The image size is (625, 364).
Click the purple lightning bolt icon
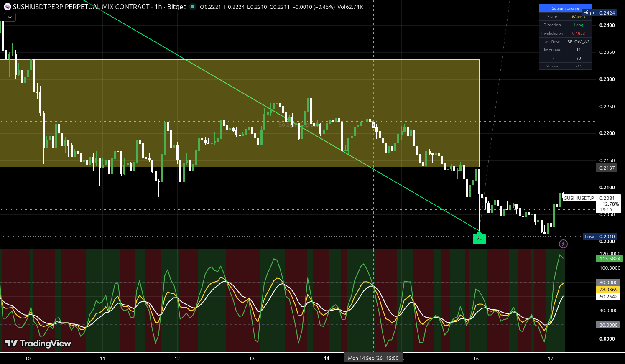(x=563, y=244)
